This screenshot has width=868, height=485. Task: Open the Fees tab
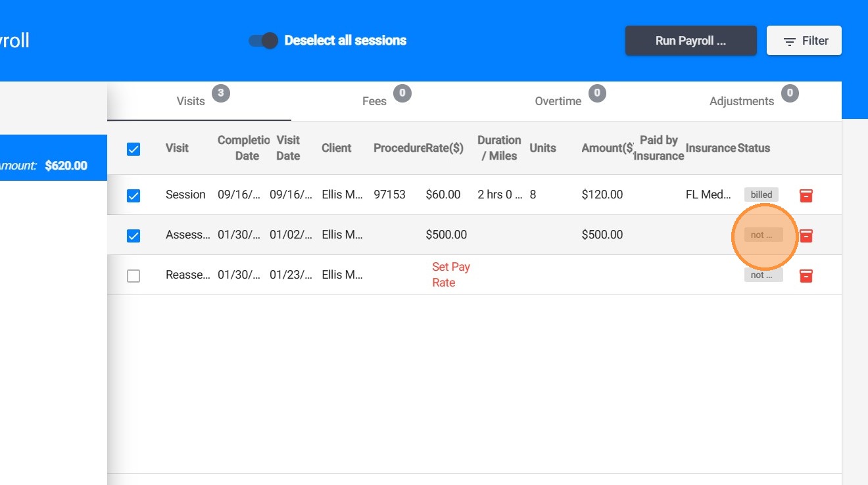point(374,101)
